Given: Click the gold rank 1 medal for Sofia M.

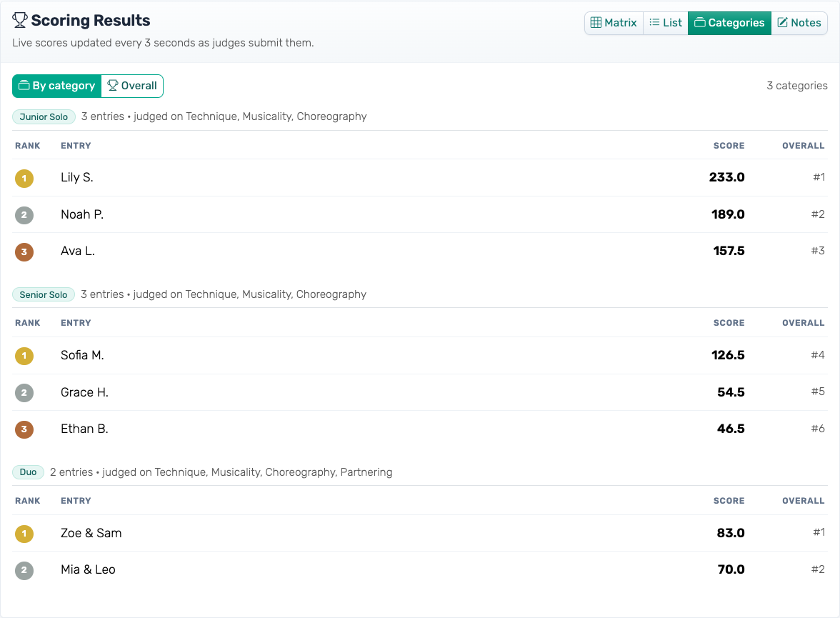Looking at the screenshot, I should click(x=24, y=356).
